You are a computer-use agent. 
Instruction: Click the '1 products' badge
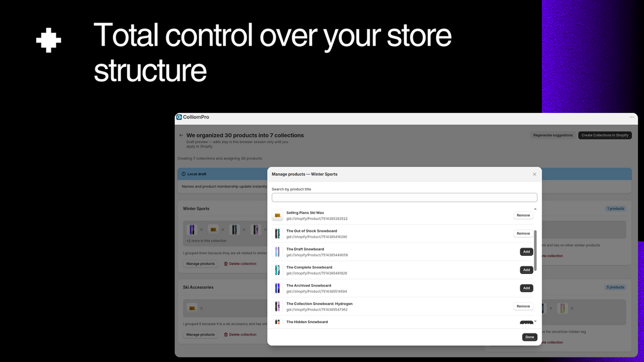[616, 209]
